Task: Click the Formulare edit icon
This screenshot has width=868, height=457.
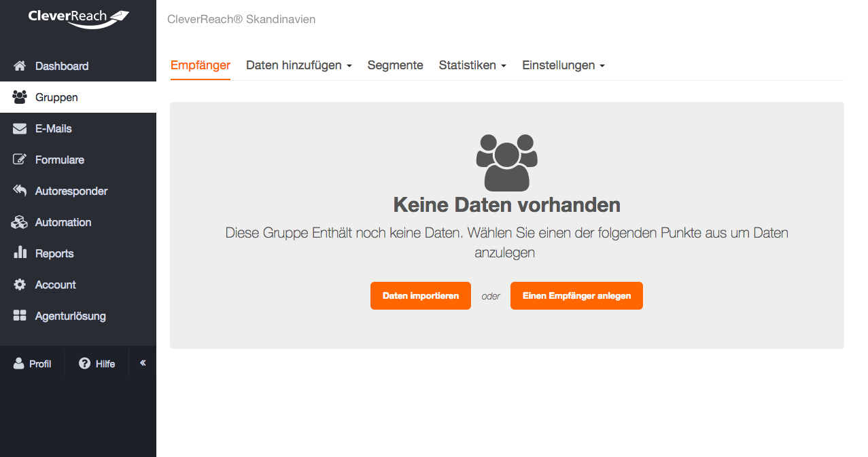Action: [x=20, y=160]
